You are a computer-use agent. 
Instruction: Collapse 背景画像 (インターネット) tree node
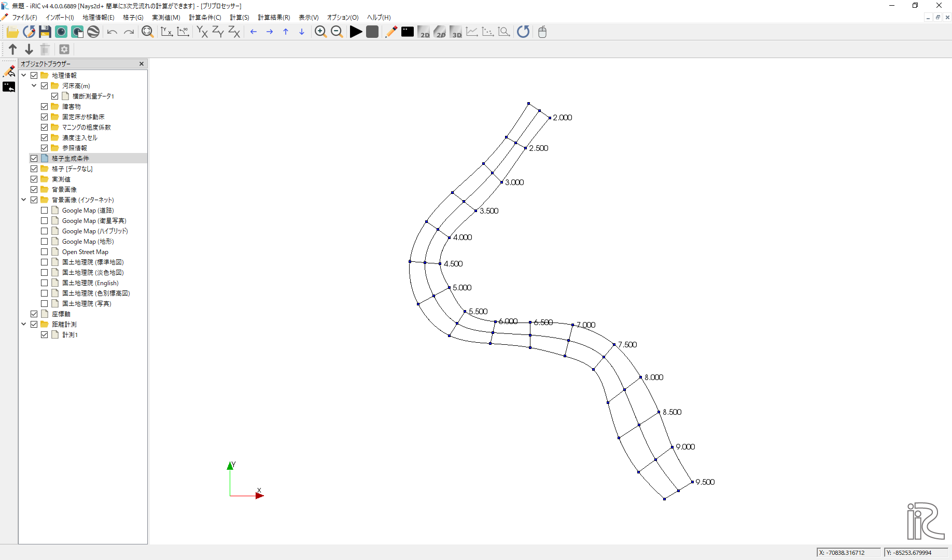pos(24,200)
